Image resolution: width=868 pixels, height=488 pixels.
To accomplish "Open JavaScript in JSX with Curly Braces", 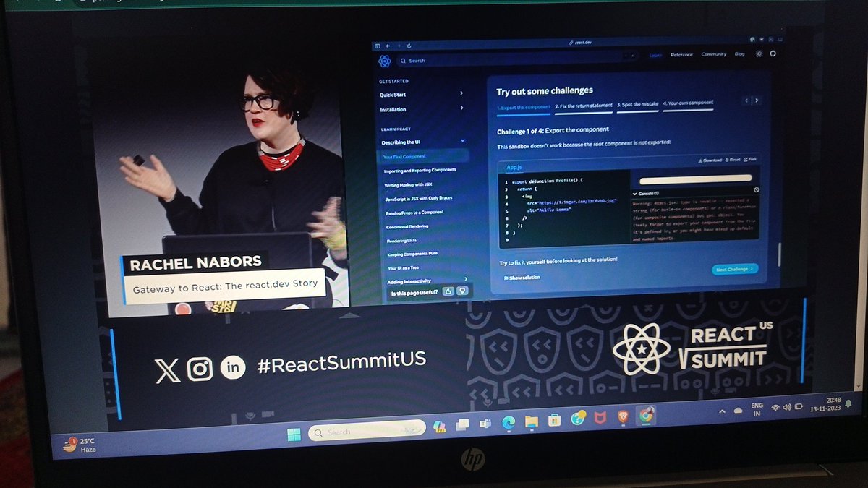I will click(x=419, y=198).
